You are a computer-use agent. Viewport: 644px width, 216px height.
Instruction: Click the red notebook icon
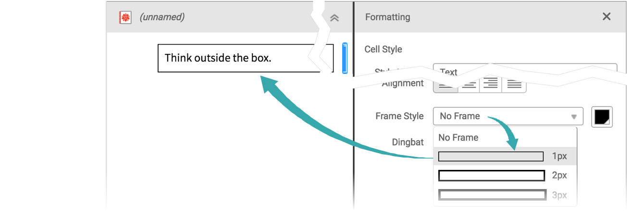(x=125, y=17)
